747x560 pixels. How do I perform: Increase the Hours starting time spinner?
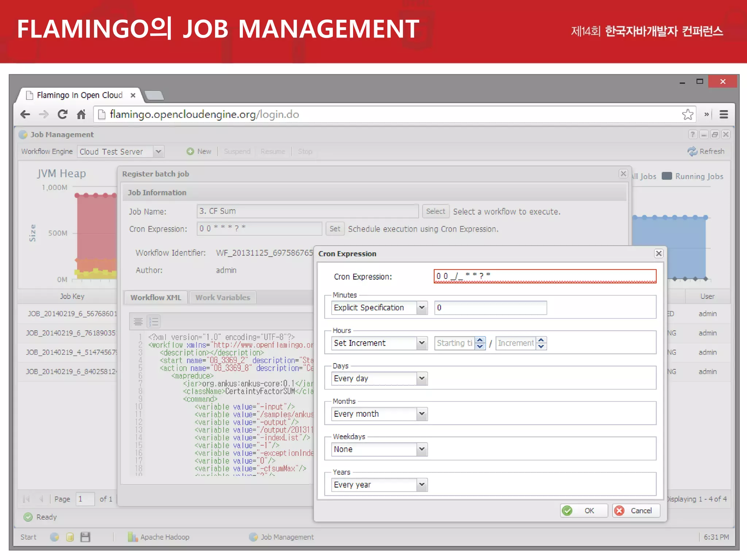coord(480,340)
